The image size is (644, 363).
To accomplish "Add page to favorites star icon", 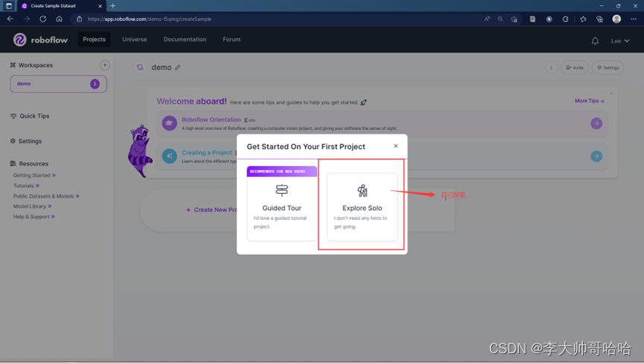I will pos(514,19).
